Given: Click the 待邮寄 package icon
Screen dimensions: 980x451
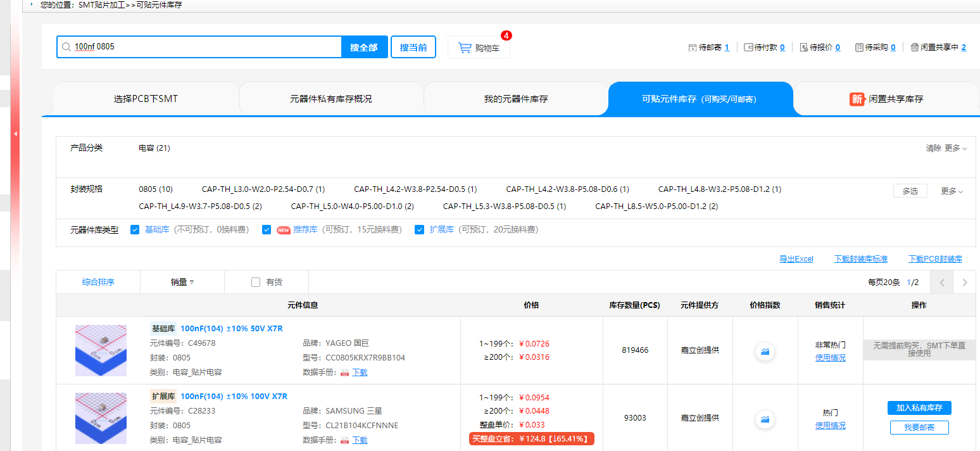Looking at the screenshot, I should click(x=693, y=48).
